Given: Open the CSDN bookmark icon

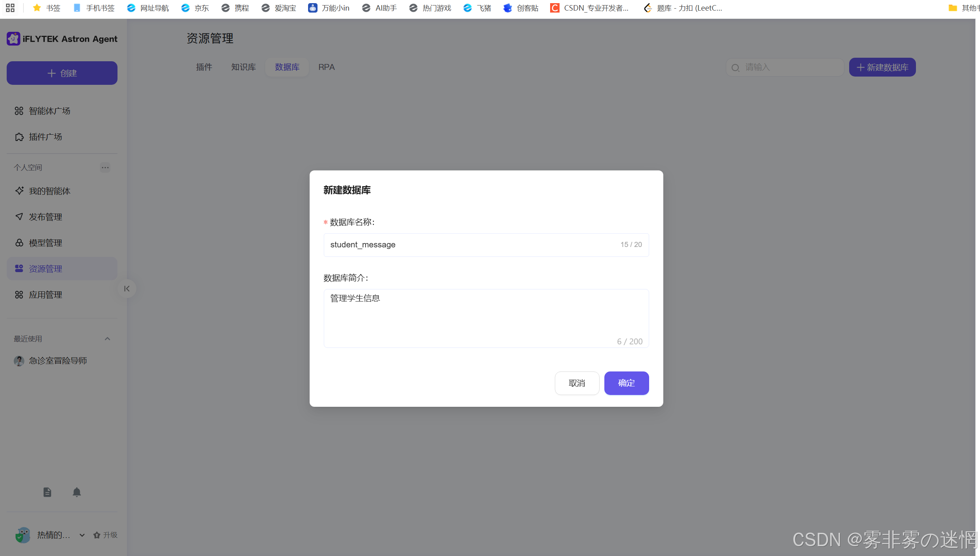Looking at the screenshot, I should coord(554,8).
